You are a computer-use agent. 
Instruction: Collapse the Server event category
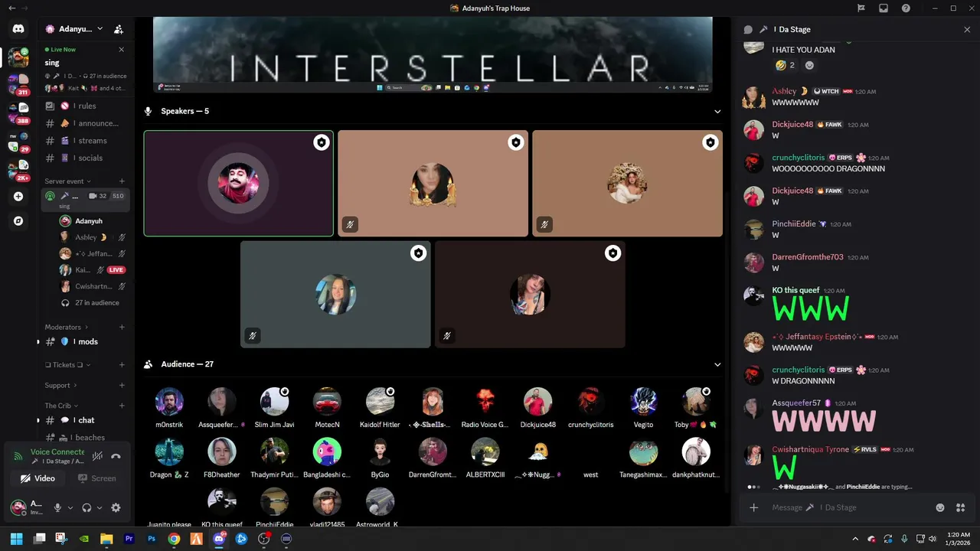67,181
